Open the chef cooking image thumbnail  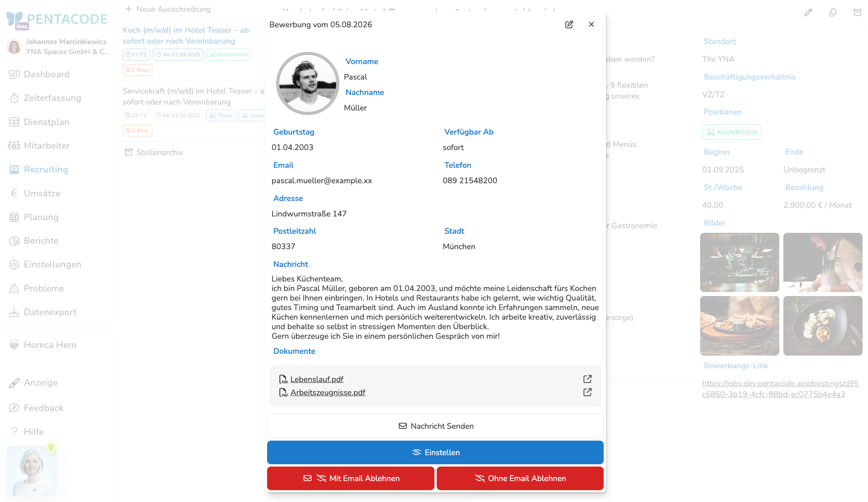click(823, 262)
